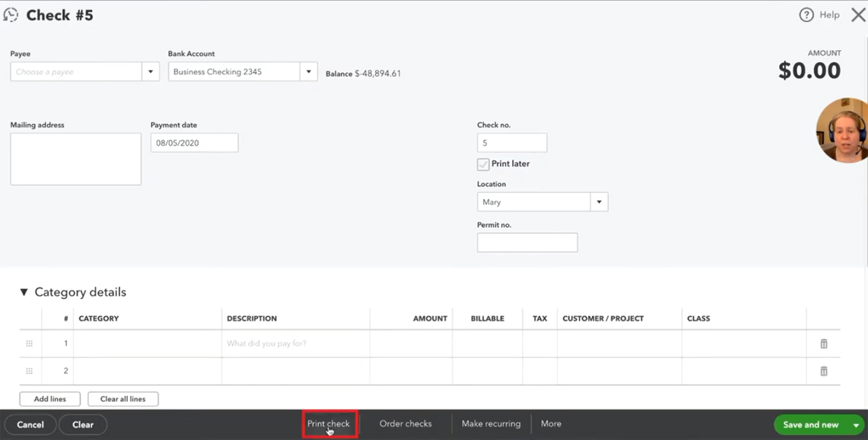Click the Mailing address text box

75,159
